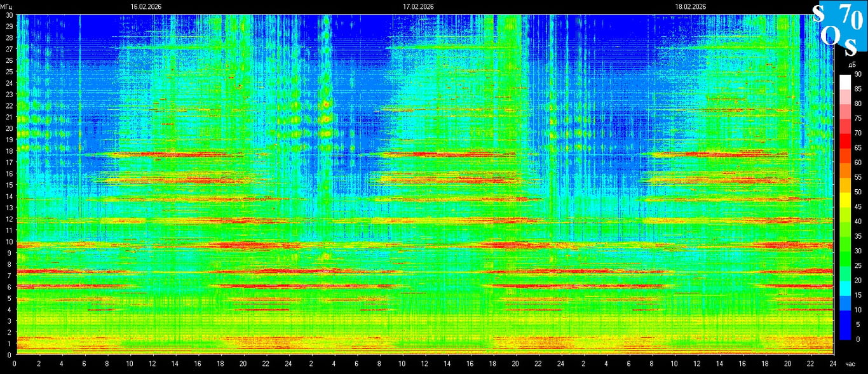This screenshot has width=868, height=374.
Task: Click the 6 MHz mark on frequency axis
Action: tap(8, 287)
